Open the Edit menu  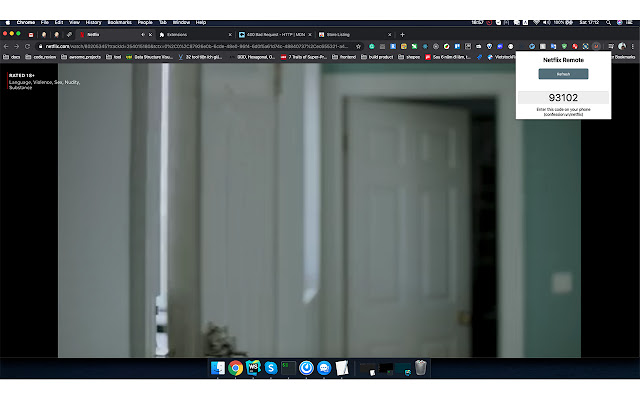(x=59, y=22)
